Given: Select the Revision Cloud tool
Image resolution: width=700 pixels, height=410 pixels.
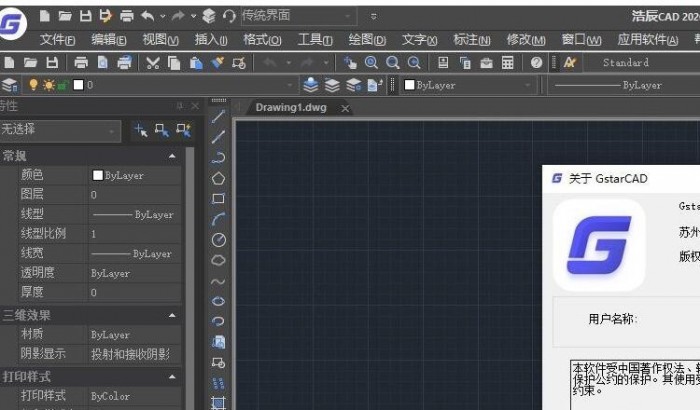Looking at the screenshot, I should (218, 260).
